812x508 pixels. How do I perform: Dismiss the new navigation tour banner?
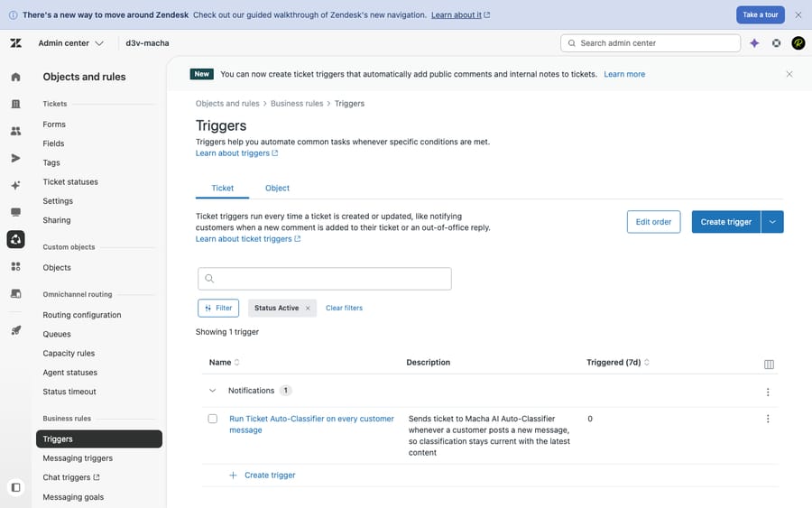798,15
